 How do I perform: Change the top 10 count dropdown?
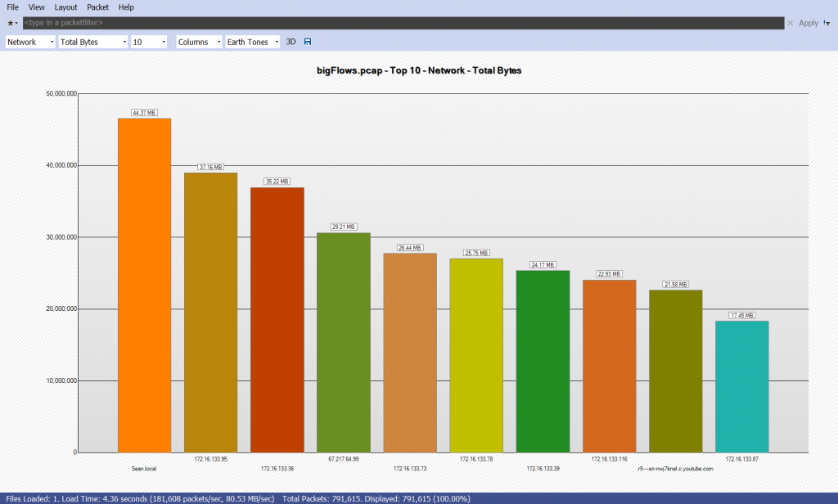tap(149, 42)
